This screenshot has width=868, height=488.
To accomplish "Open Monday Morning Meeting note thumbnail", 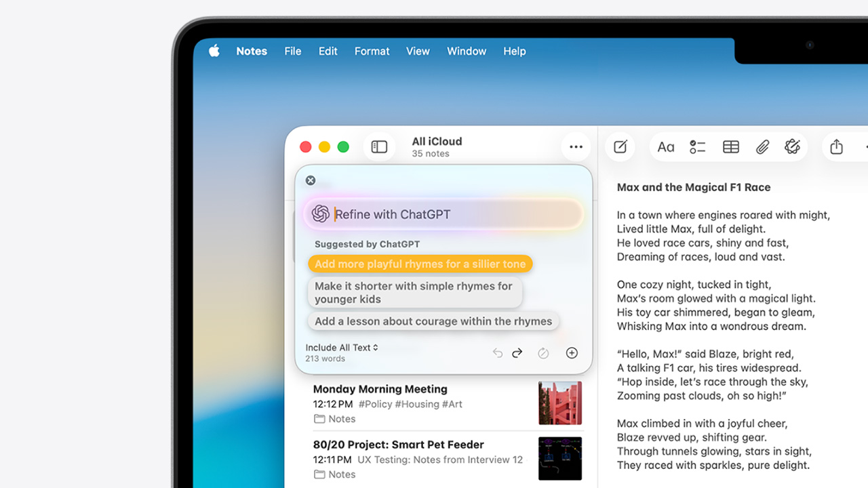I will (560, 403).
